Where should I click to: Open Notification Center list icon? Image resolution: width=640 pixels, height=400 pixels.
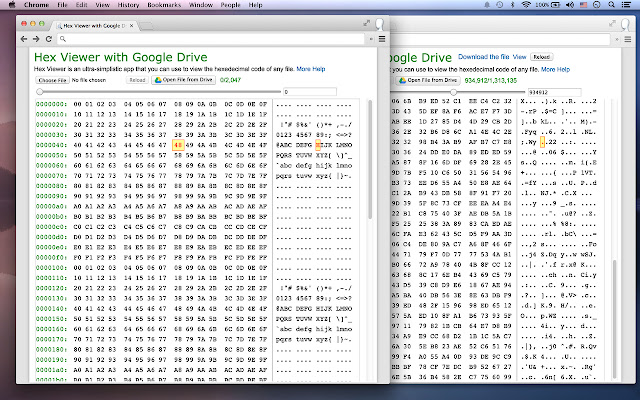626,5
